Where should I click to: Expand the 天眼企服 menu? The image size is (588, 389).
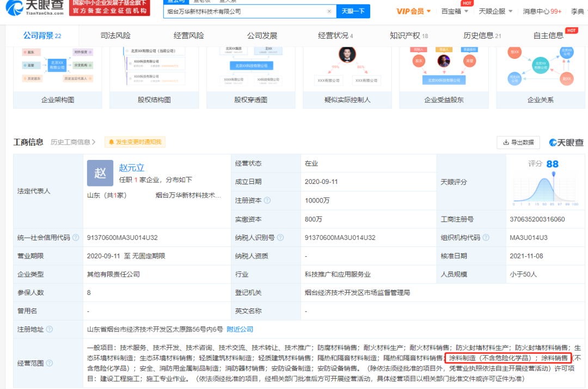(x=495, y=11)
